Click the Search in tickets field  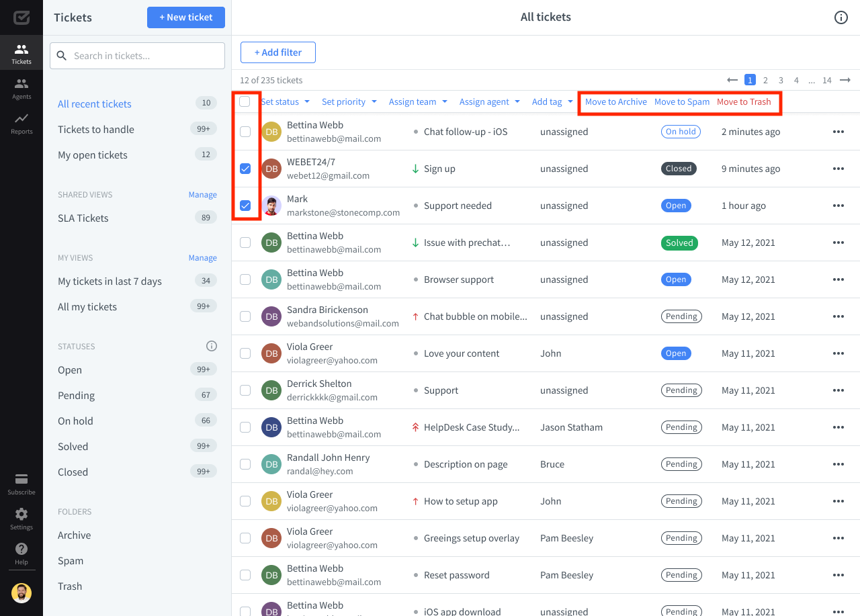137,56
